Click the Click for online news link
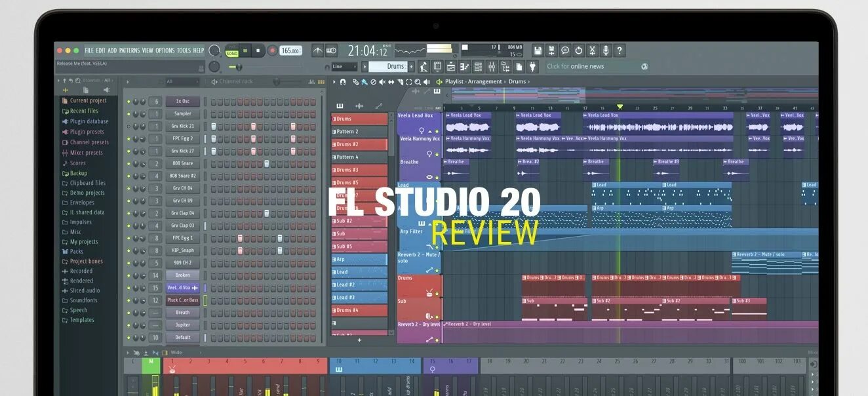The height and width of the screenshot is (396, 868). click(x=576, y=66)
